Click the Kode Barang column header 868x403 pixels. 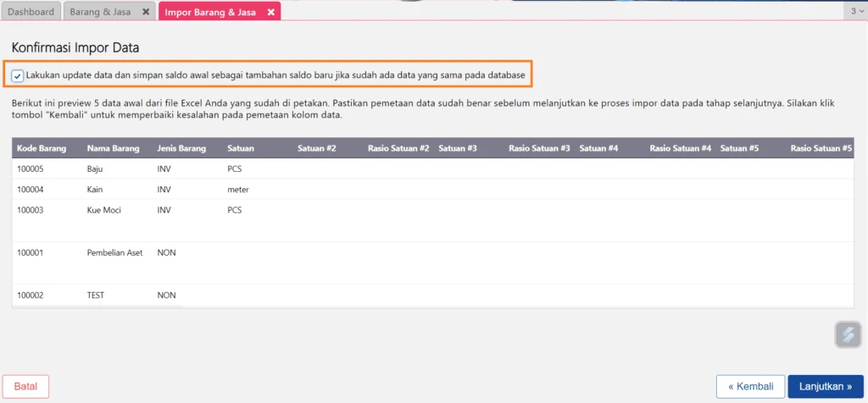(x=42, y=148)
